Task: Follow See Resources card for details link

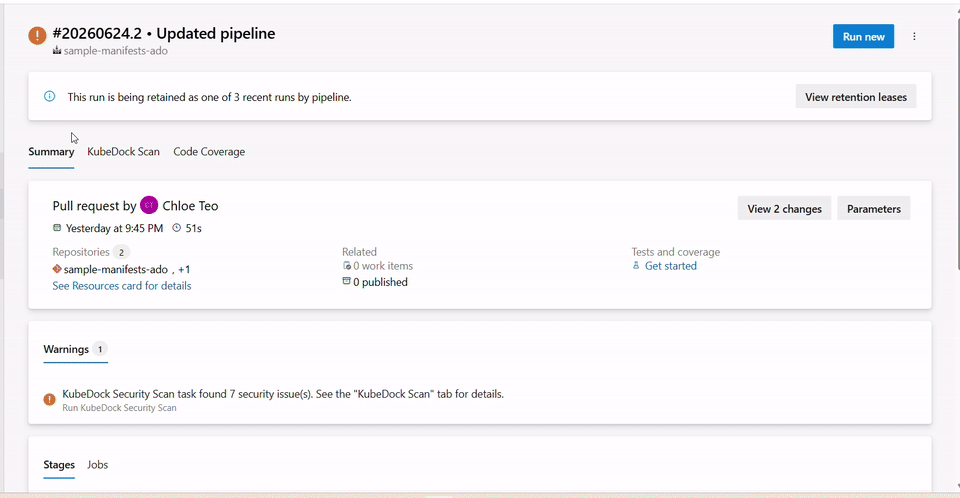Action: pos(122,285)
